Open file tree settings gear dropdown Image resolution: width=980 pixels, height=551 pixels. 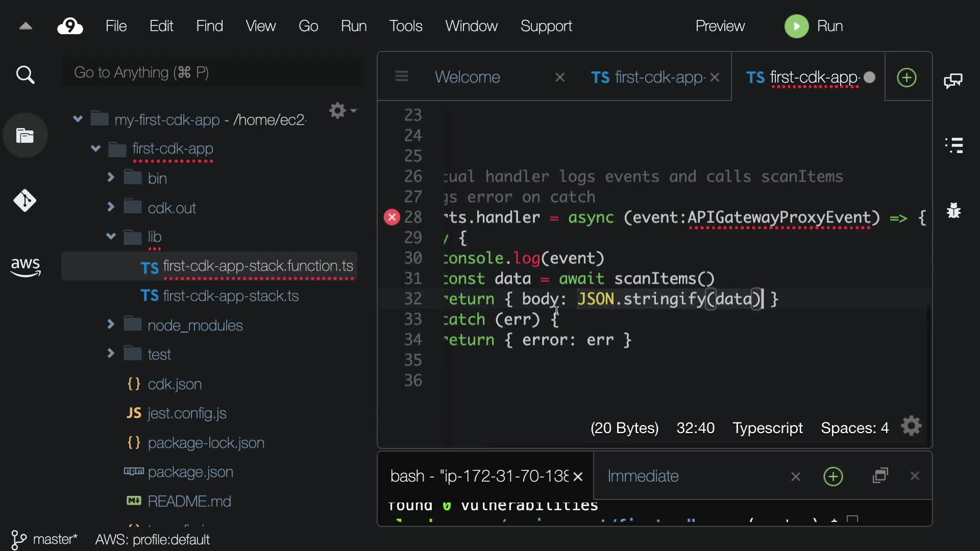pos(342,111)
